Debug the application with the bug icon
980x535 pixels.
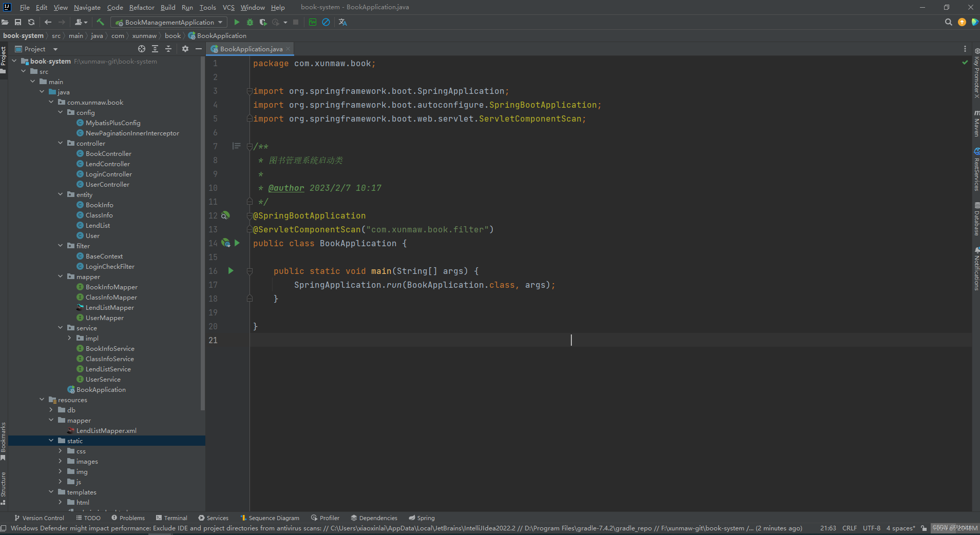tap(249, 22)
